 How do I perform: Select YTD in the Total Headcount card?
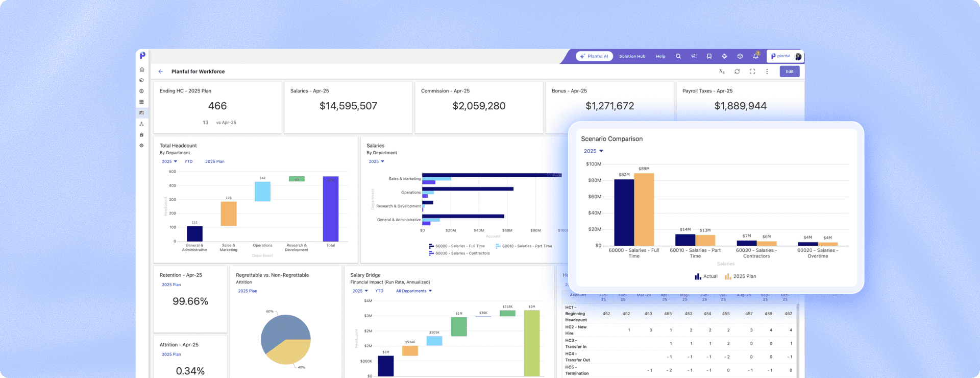pyautogui.click(x=188, y=161)
